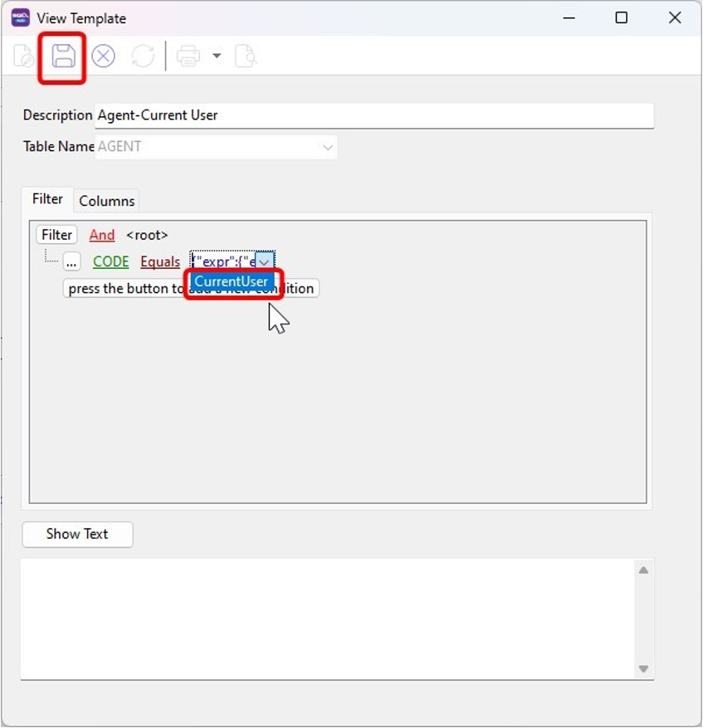Click the Save icon in toolbar
Screen dimensions: 703x728
tap(63, 56)
